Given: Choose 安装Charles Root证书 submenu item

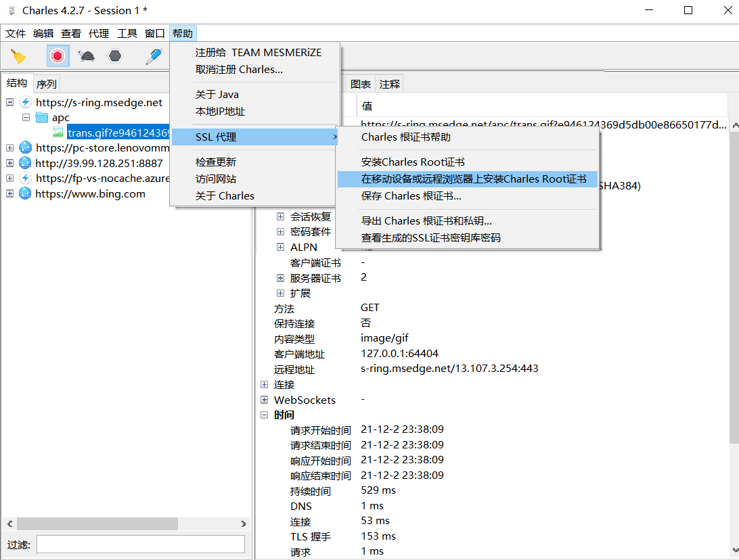Looking at the screenshot, I should tap(468, 162).
